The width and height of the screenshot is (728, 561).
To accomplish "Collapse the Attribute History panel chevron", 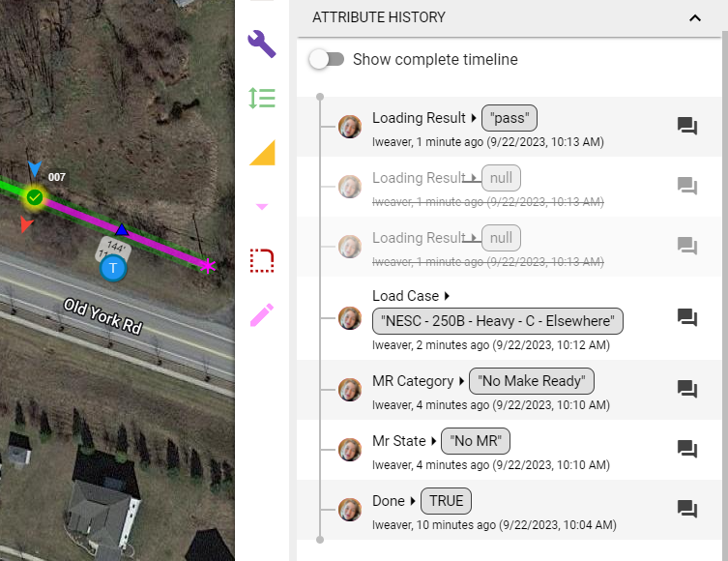I will pos(695,18).
